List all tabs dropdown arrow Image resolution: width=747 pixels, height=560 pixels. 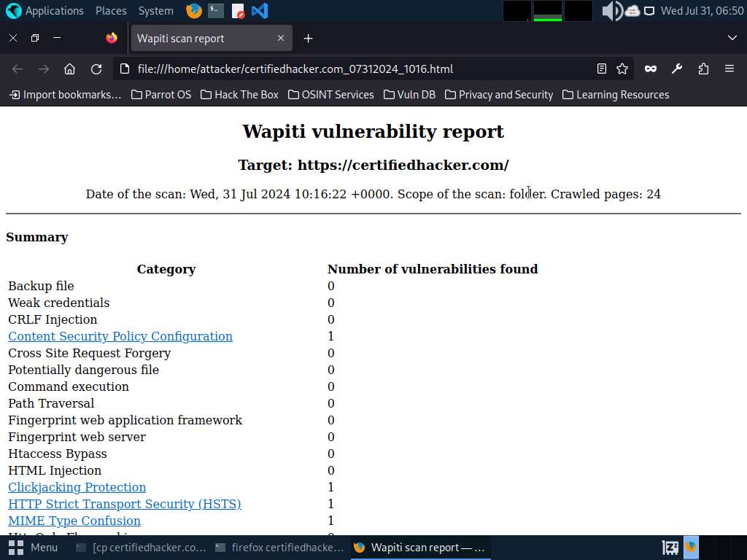732,38
